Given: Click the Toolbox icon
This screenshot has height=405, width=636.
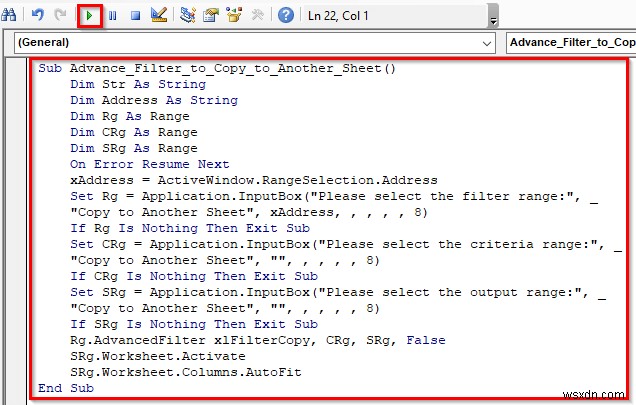Looking at the screenshot, I should click(258, 15).
